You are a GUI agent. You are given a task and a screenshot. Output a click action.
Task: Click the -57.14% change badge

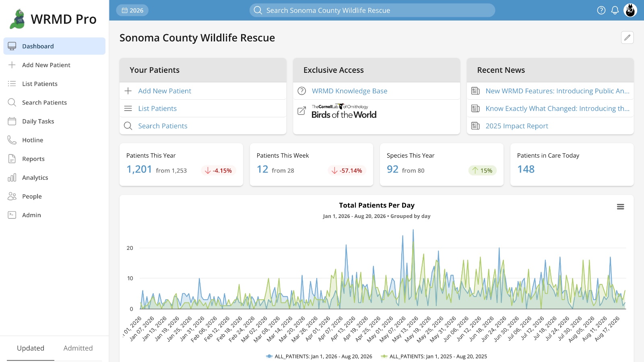347,171
